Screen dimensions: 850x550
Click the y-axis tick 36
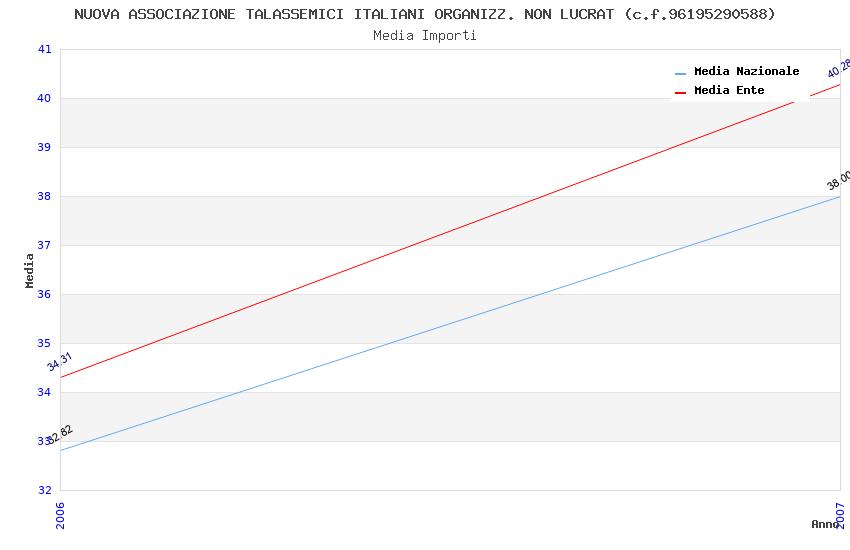point(44,294)
